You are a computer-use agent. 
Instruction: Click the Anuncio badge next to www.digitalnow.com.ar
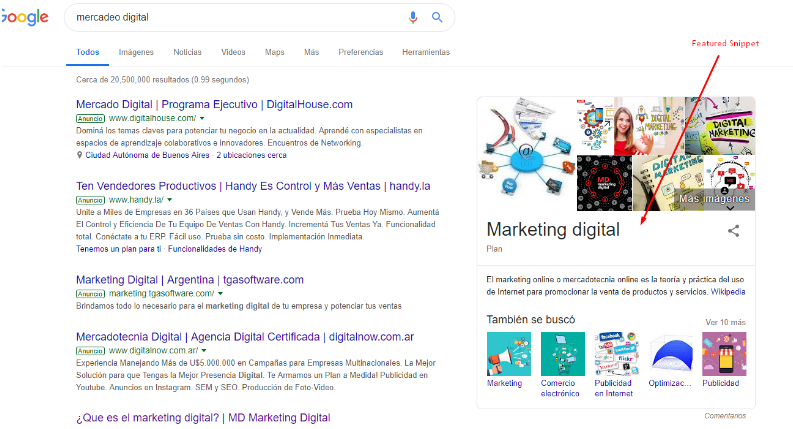coord(91,351)
